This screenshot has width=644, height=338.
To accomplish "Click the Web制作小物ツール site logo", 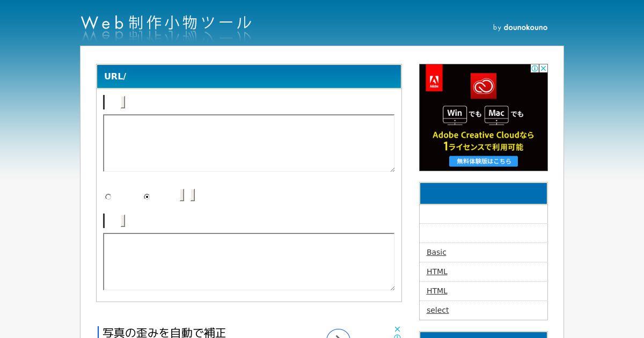I will [x=166, y=23].
